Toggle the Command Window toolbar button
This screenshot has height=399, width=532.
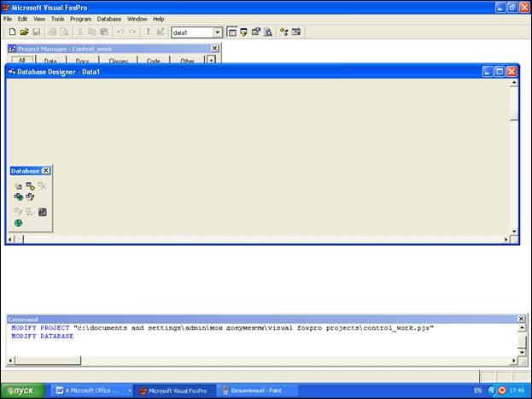pos(232,32)
